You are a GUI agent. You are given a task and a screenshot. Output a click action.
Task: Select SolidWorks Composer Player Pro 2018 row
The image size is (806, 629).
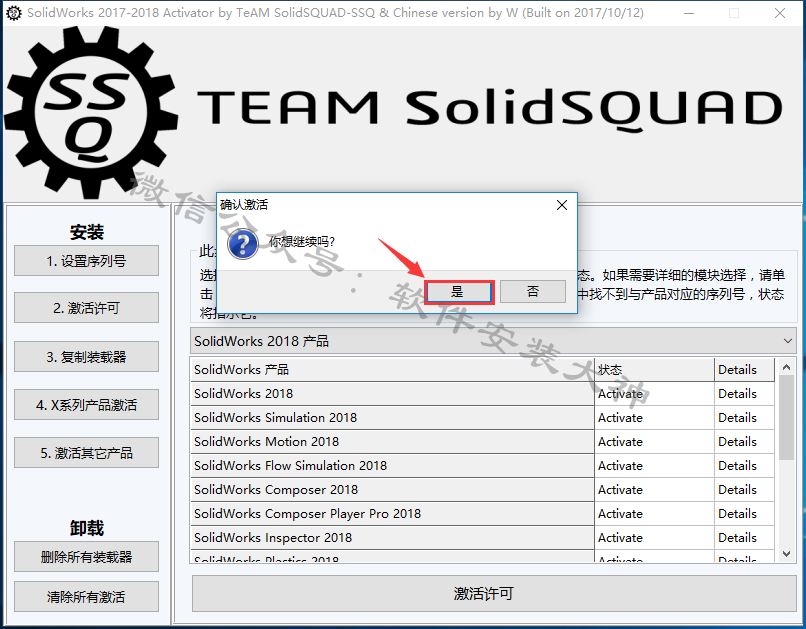[392, 513]
